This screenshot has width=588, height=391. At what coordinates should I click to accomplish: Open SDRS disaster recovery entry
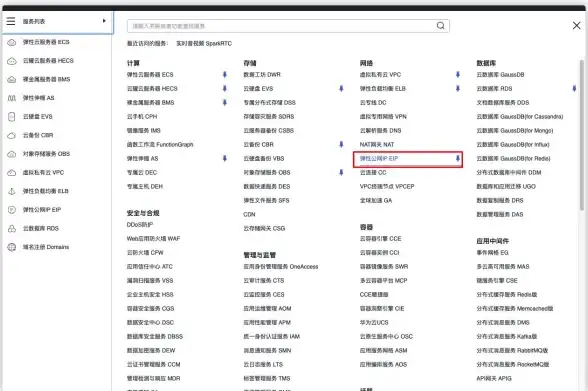tap(268, 117)
